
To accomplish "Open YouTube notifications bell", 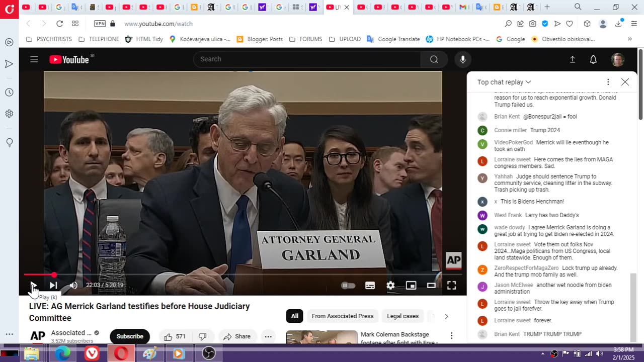I will (x=593, y=59).
